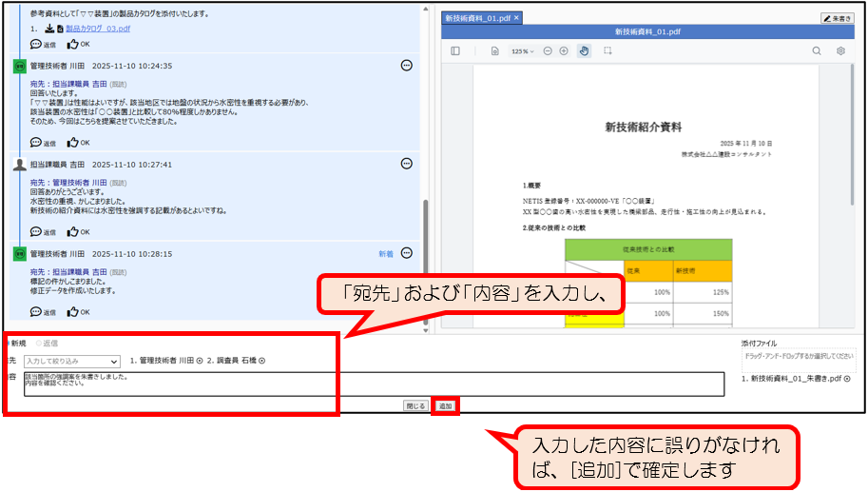Open search in the PDF viewer
Image resolution: width=868 pixels, height=492 pixels.
[x=817, y=50]
